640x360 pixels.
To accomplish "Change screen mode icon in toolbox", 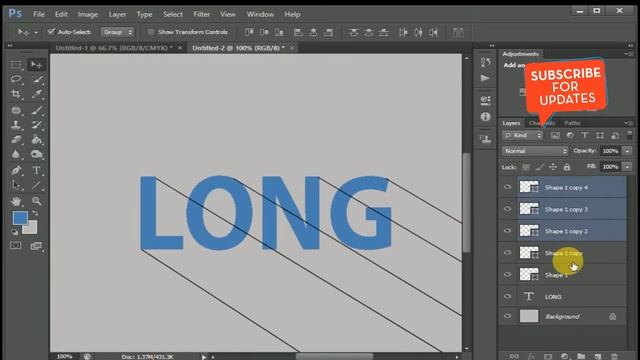I will (36, 246).
